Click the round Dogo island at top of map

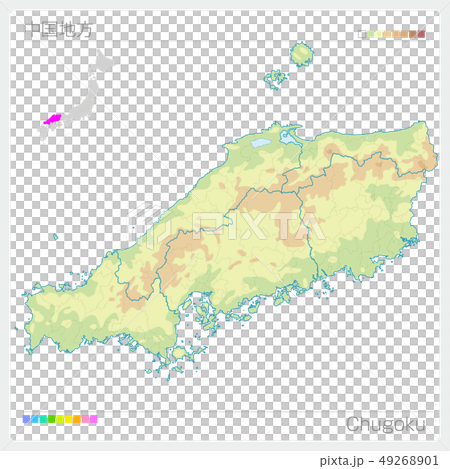[x=302, y=54]
